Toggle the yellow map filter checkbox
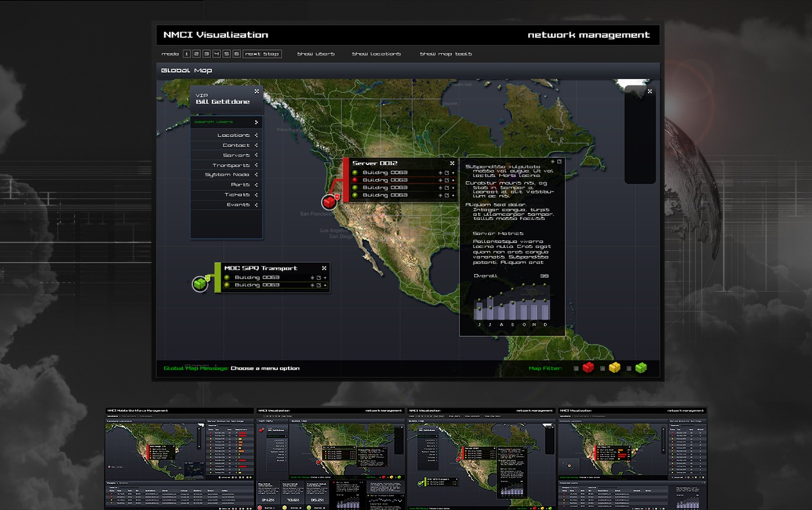This screenshot has width=812, height=510. [603, 369]
